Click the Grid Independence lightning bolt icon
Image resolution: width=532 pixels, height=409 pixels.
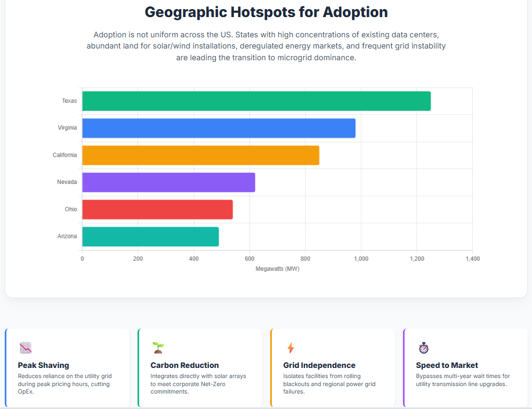pos(291,348)
